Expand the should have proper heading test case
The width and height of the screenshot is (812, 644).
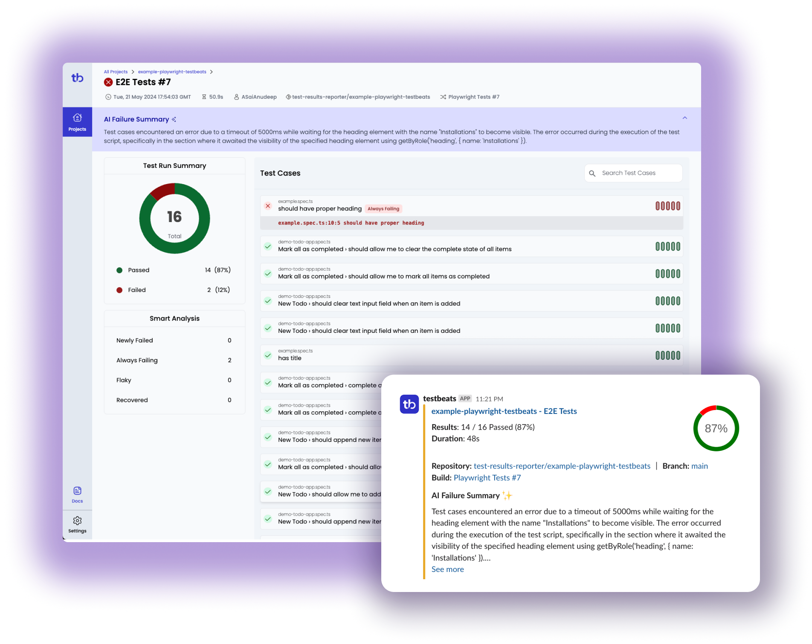click(471, 206)
